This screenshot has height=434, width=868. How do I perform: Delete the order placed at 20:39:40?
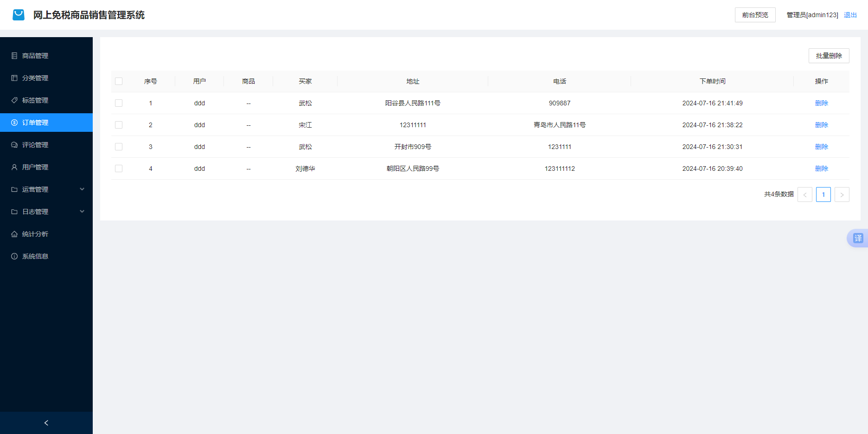click(x=821, y=168)
